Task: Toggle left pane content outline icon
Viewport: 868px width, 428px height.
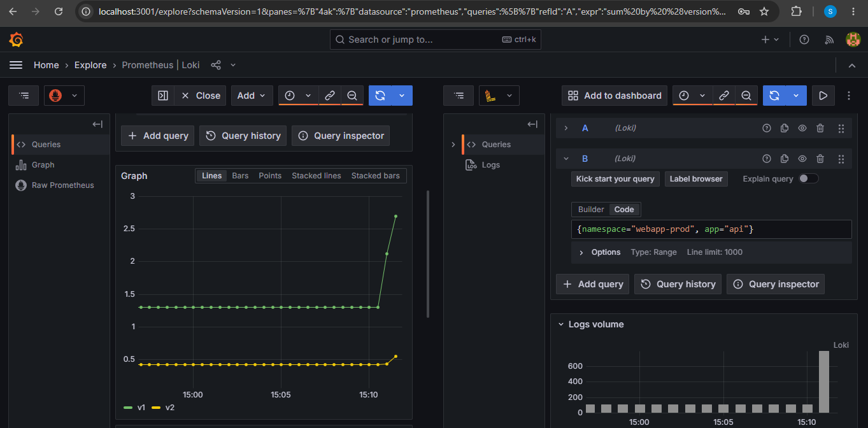Action: 24,96
